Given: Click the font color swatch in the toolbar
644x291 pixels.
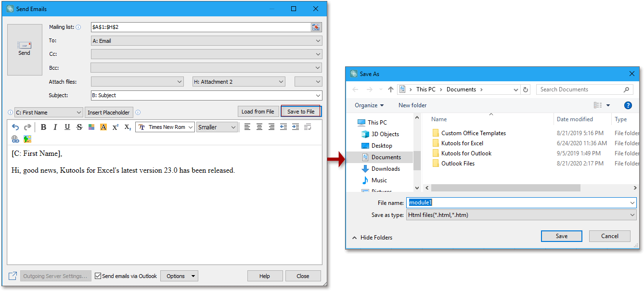Looking at the screenshot, I should 91,127.
